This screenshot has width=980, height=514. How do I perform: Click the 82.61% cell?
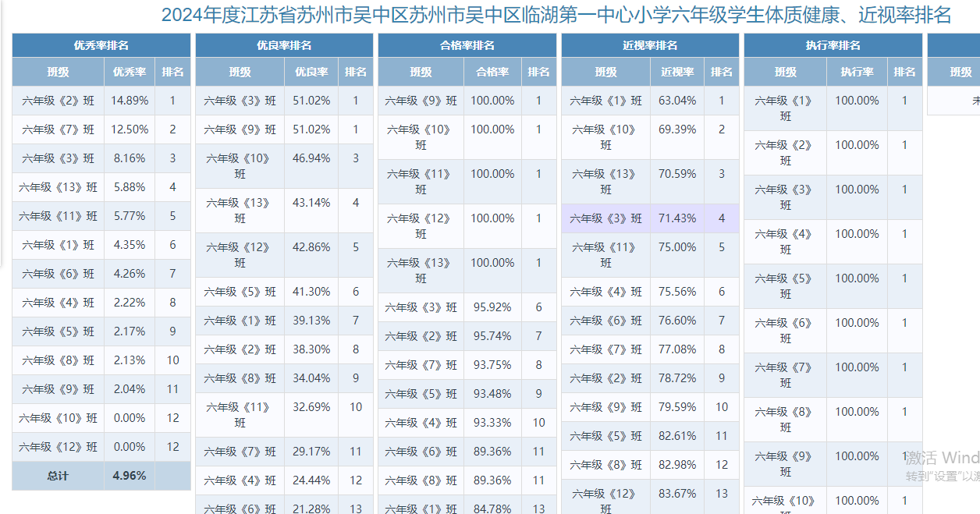(x=677, y=436)
